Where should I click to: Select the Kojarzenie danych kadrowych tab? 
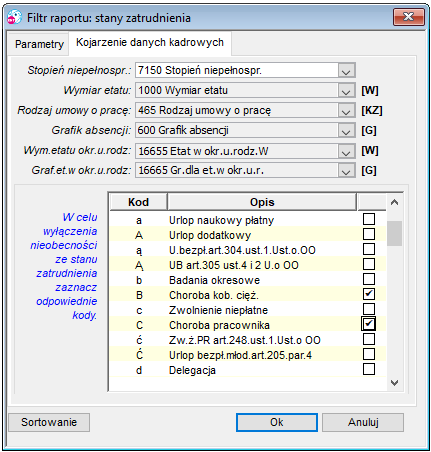tap(150, 43)
